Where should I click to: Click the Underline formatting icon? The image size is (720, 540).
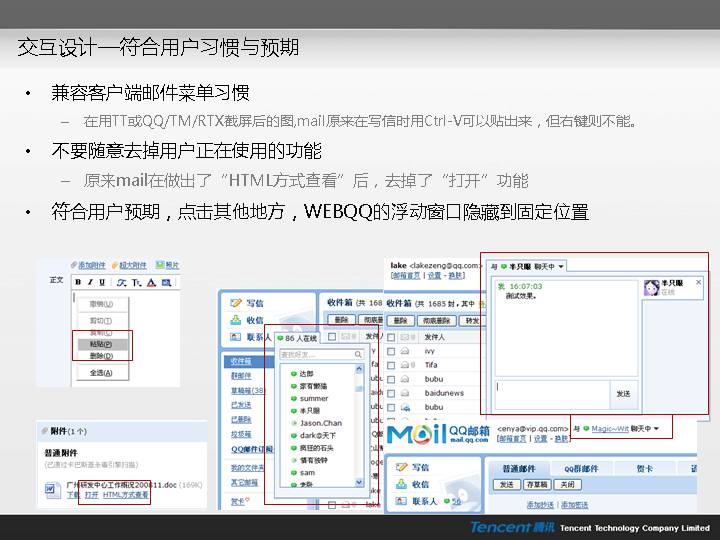tap(100, 283)
